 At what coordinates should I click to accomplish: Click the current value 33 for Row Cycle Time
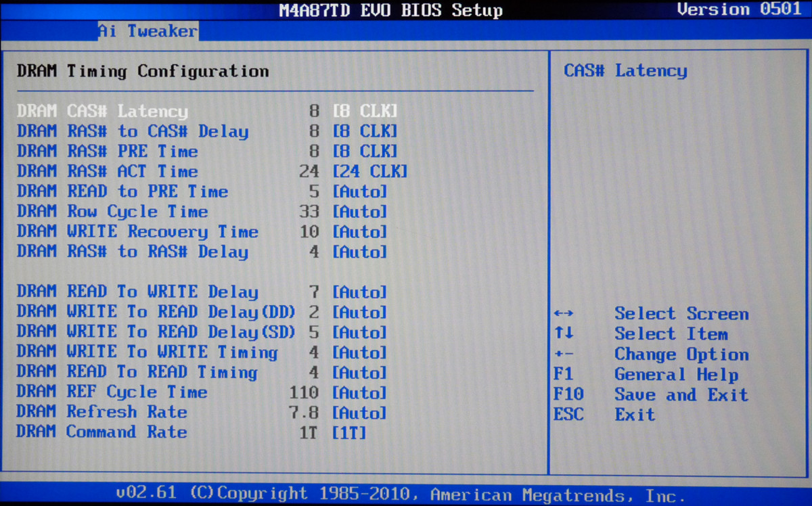pyautogui.click(x=309, y=212)
